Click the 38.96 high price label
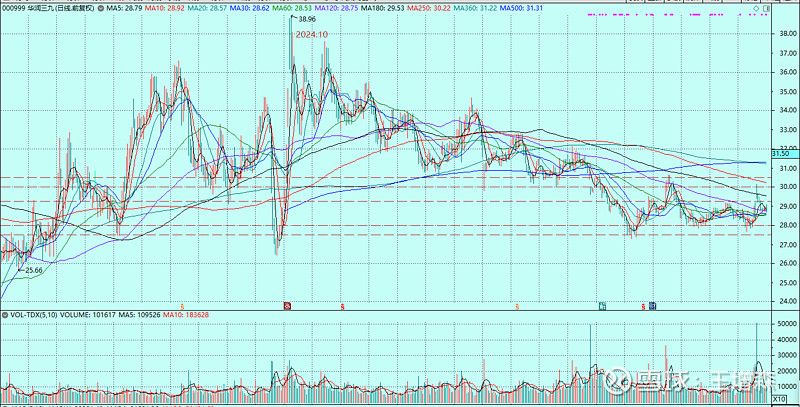800x407 pixels. 307,19
